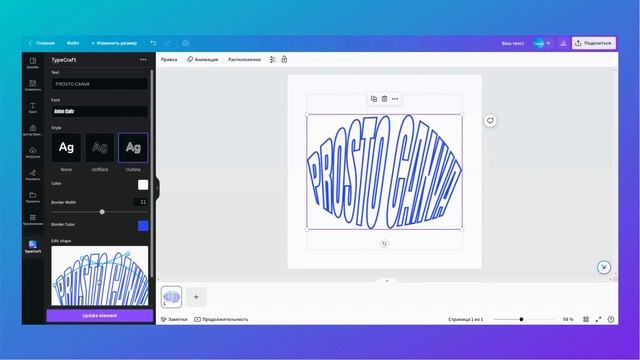Select page 1 thumbnail
Image resolution: width=640 pixels, height=360 pixels.
click(x=171, y=297)
